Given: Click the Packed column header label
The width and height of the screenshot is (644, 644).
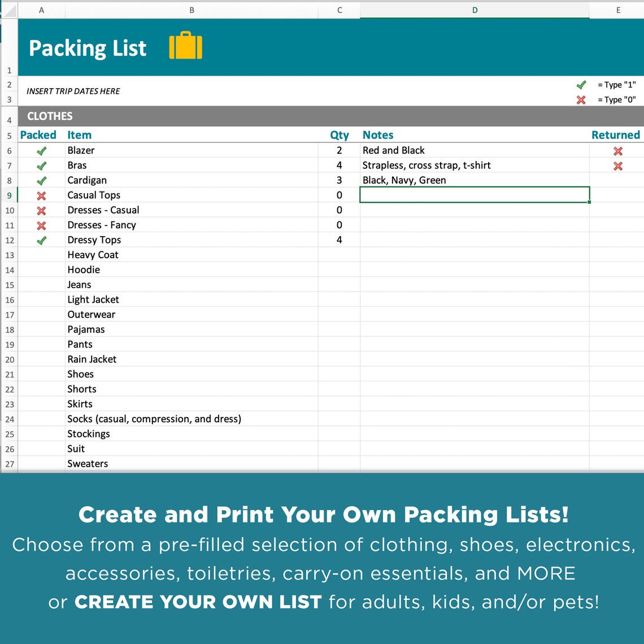Looking at the screenshot, I should (38, 135).
